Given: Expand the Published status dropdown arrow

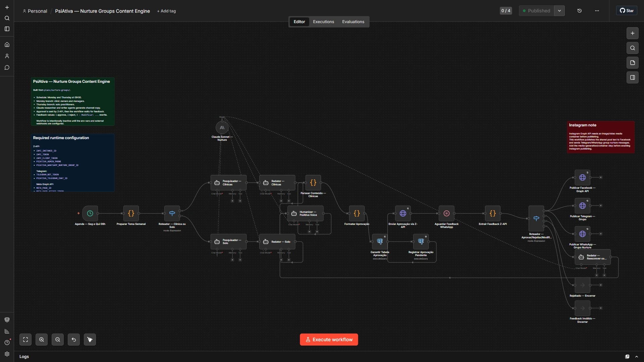Looking at the screenshot, I should click(x=559, y=11).
